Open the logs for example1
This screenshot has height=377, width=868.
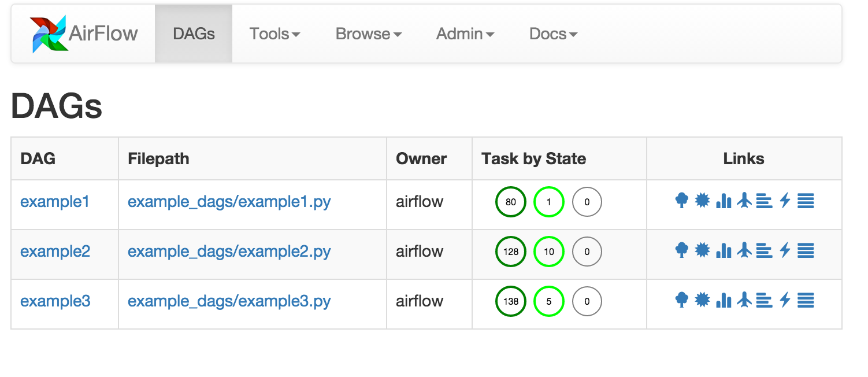804,201
